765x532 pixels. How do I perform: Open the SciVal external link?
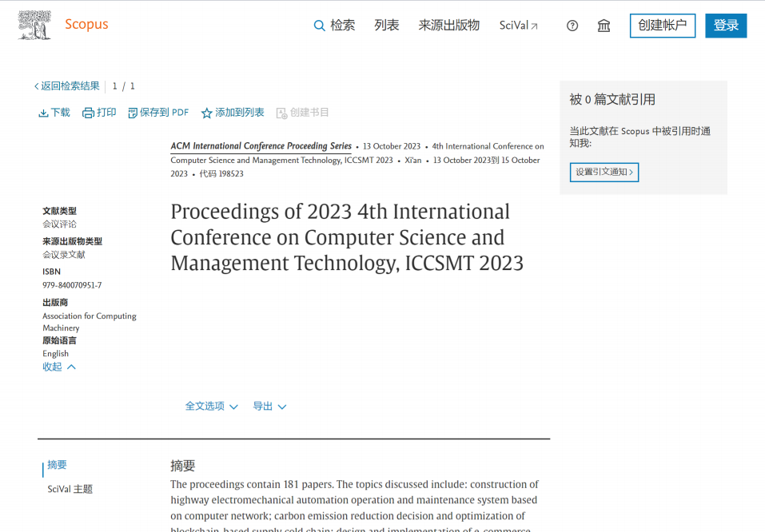pos(518,26)
